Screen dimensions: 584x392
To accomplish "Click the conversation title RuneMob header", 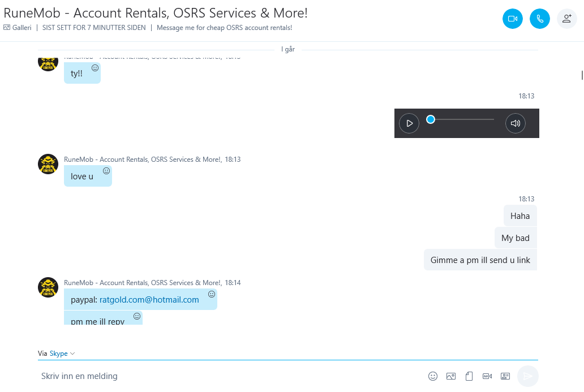I will click(156, 13).
